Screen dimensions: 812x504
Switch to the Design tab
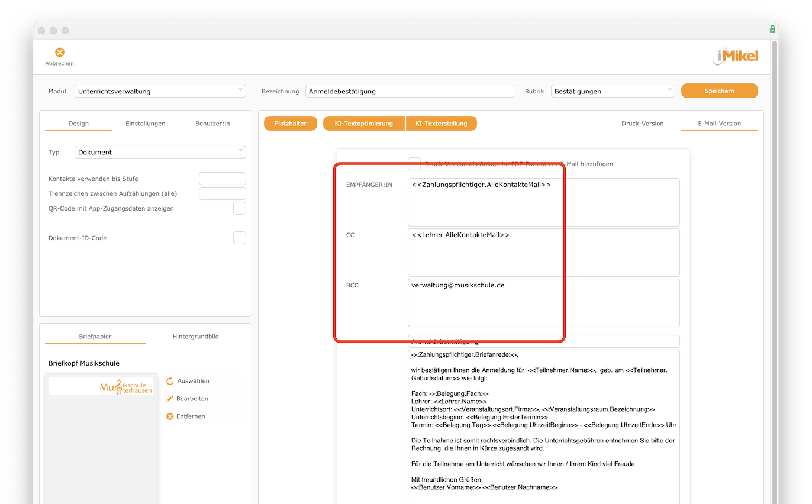tap(78, 124)
